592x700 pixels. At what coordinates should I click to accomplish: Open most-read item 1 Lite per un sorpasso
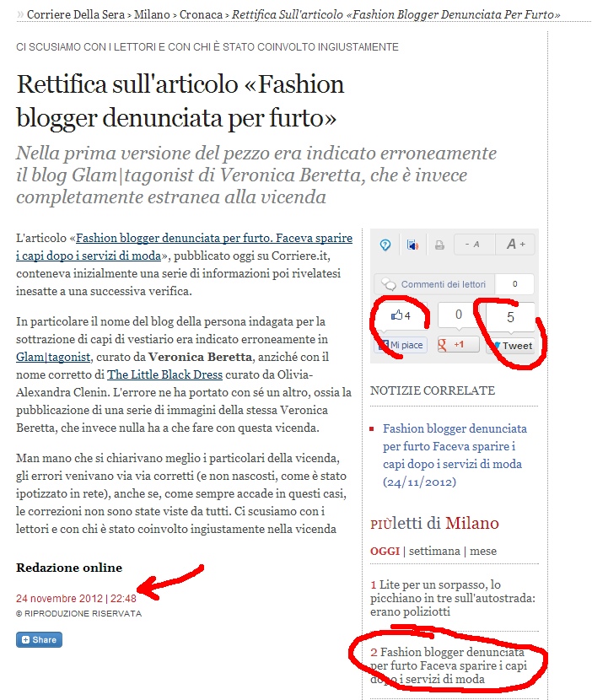[x=453, y=598]
